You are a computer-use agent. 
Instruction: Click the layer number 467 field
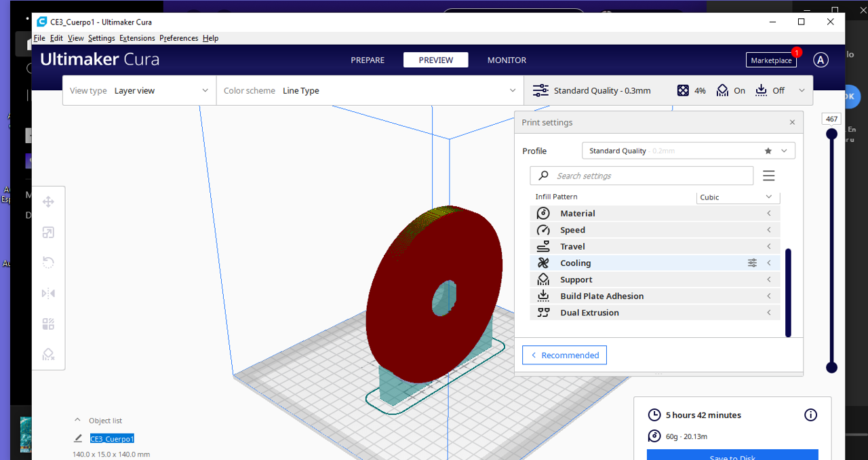click(x=831, y=119)
